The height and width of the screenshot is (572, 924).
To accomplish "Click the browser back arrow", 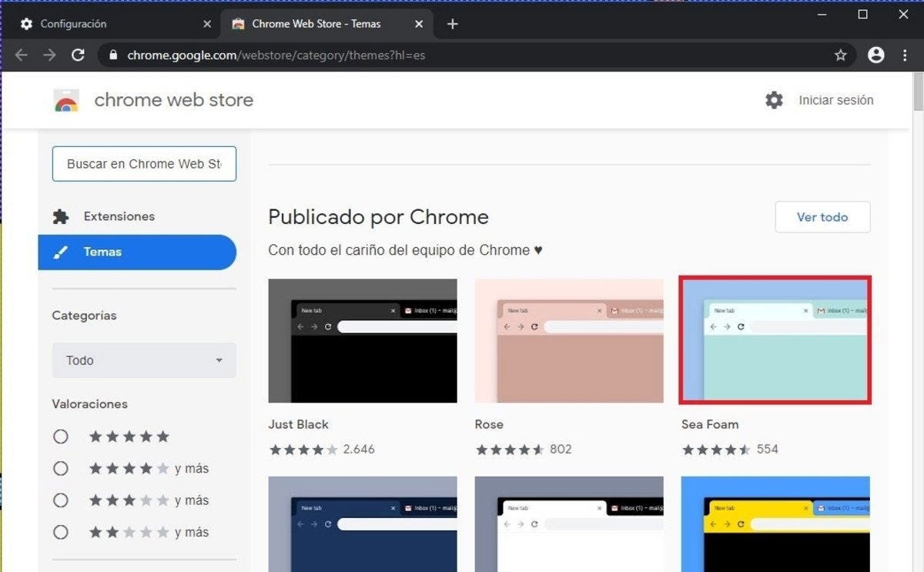I will click(x=22, y=55).
